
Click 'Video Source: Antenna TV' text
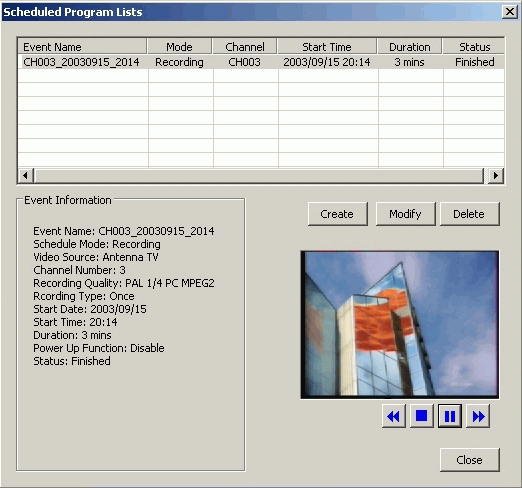click(96, 257)
